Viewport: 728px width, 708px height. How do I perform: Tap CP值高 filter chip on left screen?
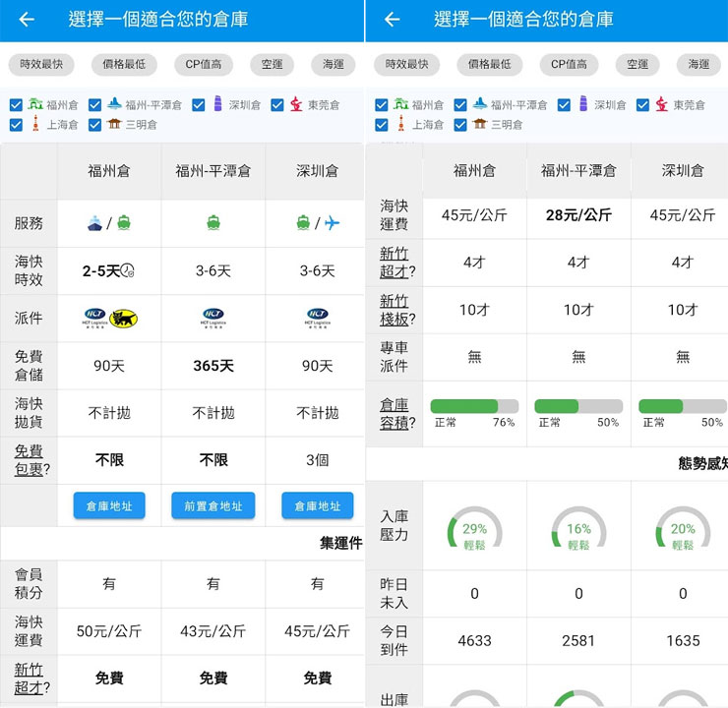pos(204,64)
